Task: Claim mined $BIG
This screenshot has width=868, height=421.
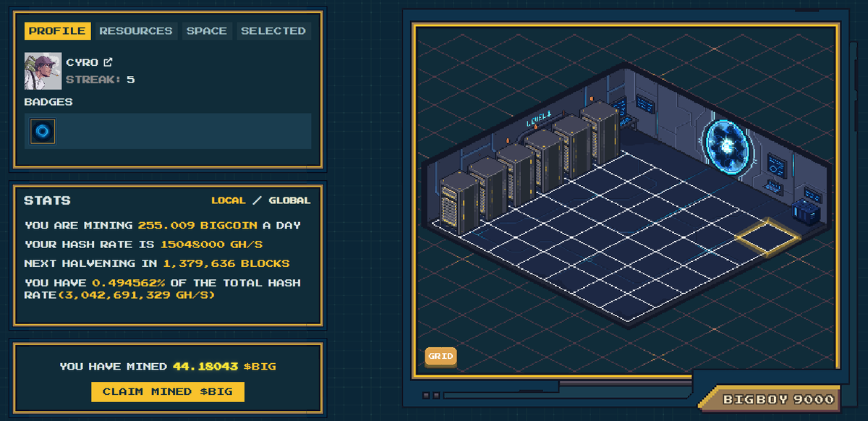Action: (168, 391)
